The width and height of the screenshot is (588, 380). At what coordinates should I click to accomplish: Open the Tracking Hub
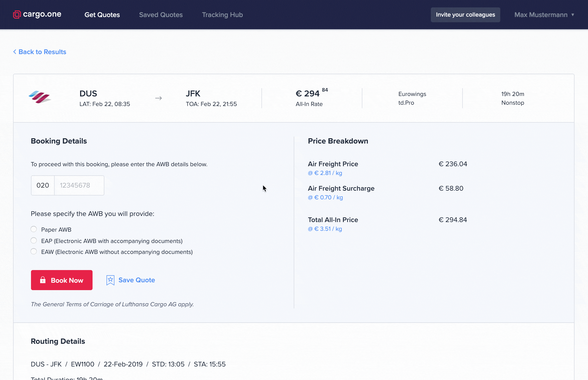(x=222, y=15)
